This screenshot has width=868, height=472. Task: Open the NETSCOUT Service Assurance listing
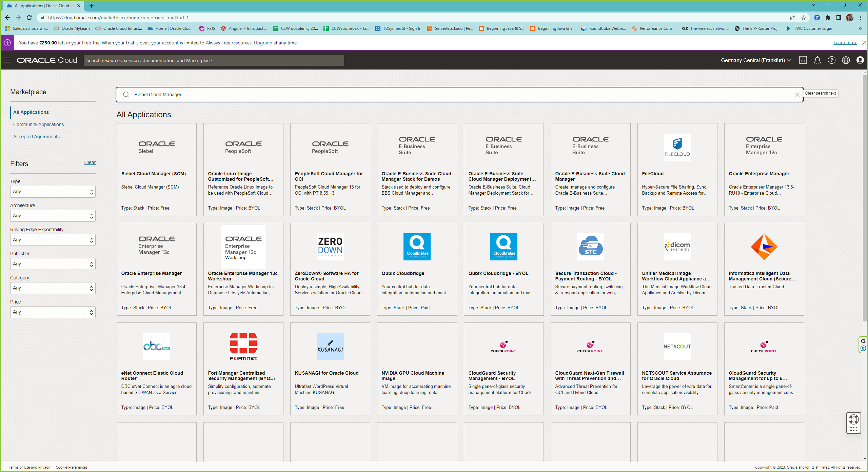coord(677,369)
